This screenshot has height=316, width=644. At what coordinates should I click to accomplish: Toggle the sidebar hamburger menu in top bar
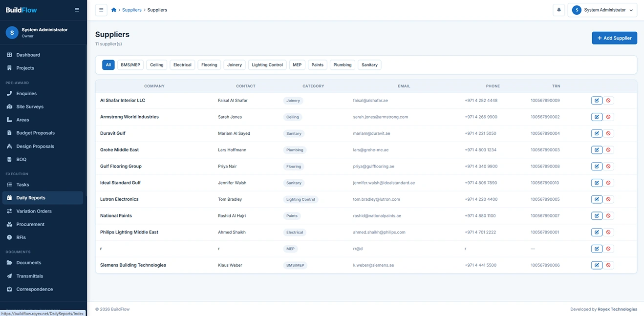click(x=101, y=10)
